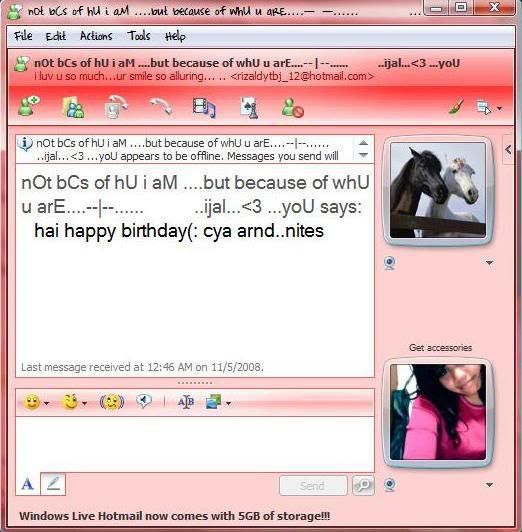
Task: Open the Help menu
Action: (175, 36)
